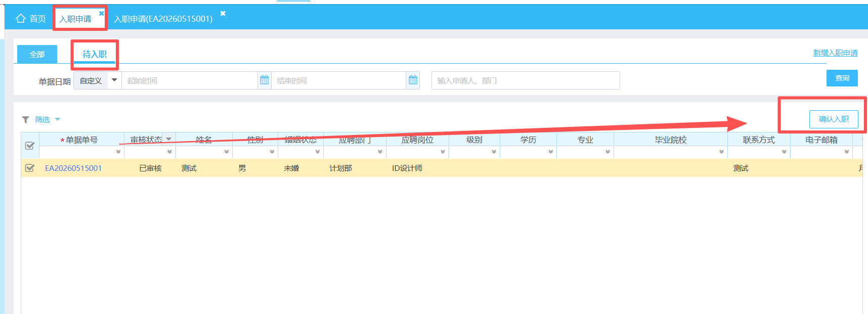Expand the 审核状态 column filter chevron
868x314 pixels.
169,152
